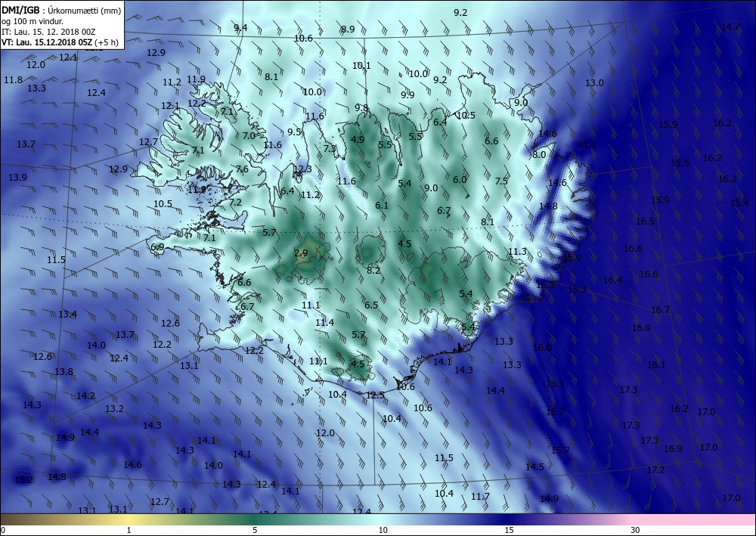Click the map value 13.2
Screen dimensions: 756x536
tap(114, 409)
